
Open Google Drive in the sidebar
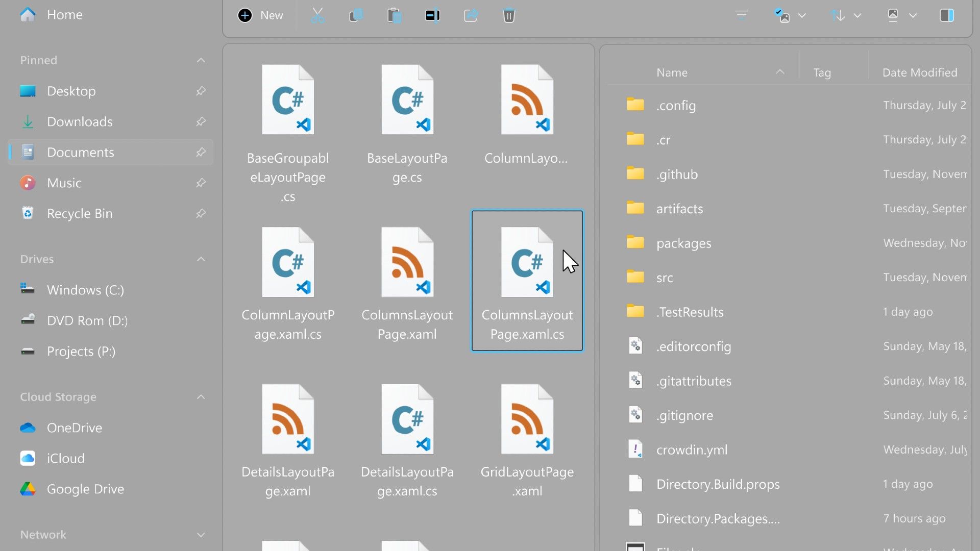[x=111, y=489]
